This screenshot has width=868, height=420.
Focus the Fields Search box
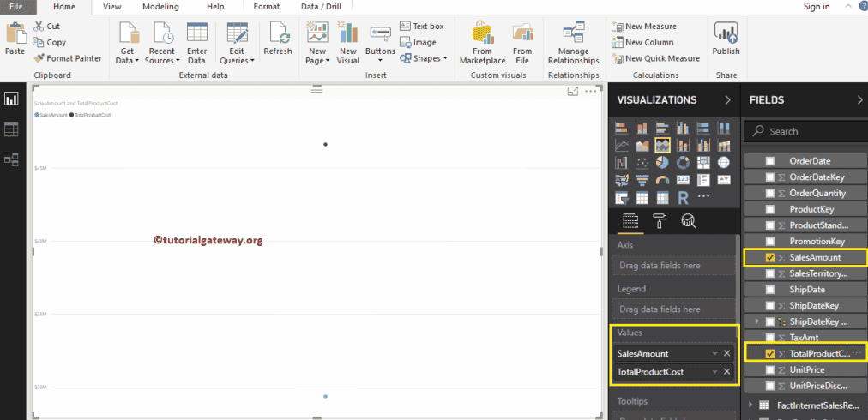tap(805, 132)
